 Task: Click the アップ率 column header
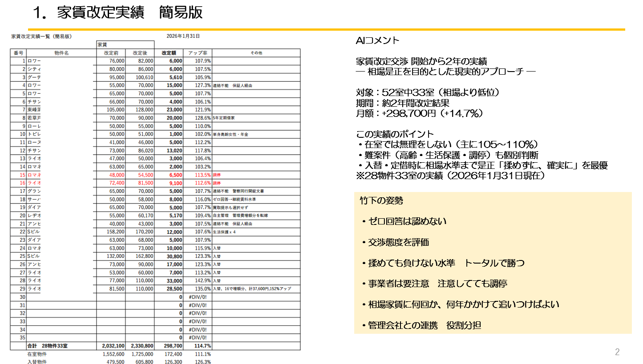coord(198,53)
